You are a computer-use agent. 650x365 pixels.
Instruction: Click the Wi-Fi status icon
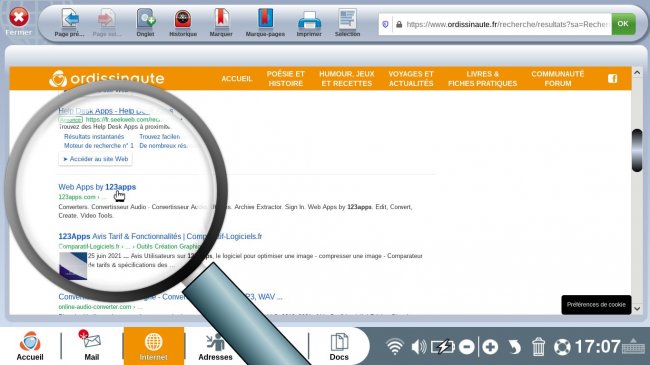tap(395, 346)
